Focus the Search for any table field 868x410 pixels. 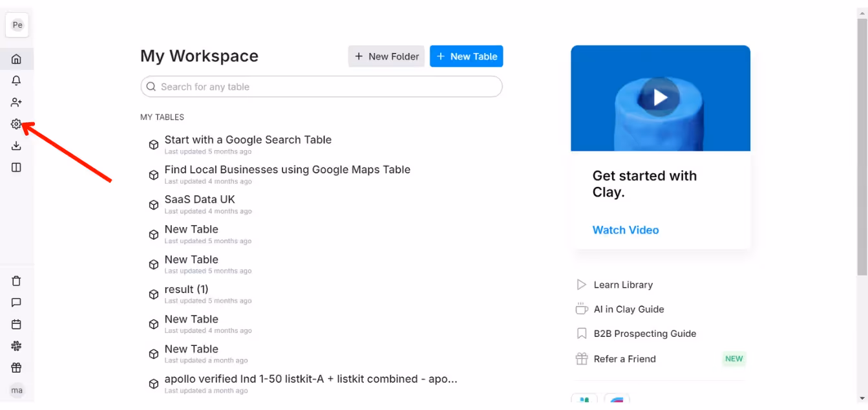click(x=321, y=87)
